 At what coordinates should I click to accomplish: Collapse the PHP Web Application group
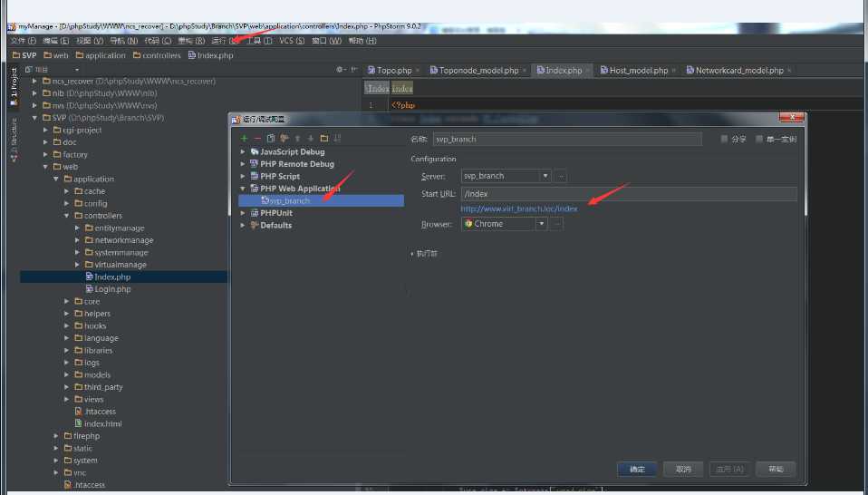click(243, 189)
